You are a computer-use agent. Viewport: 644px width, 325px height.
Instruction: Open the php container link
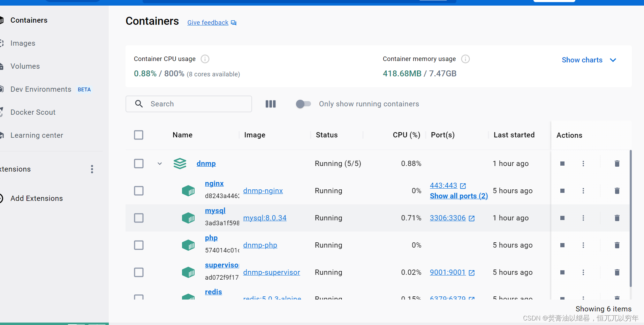point(211,238)
